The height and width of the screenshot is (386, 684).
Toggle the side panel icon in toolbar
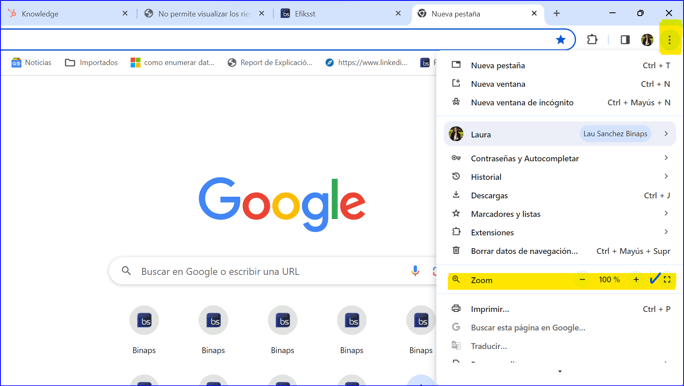point(625,40)
